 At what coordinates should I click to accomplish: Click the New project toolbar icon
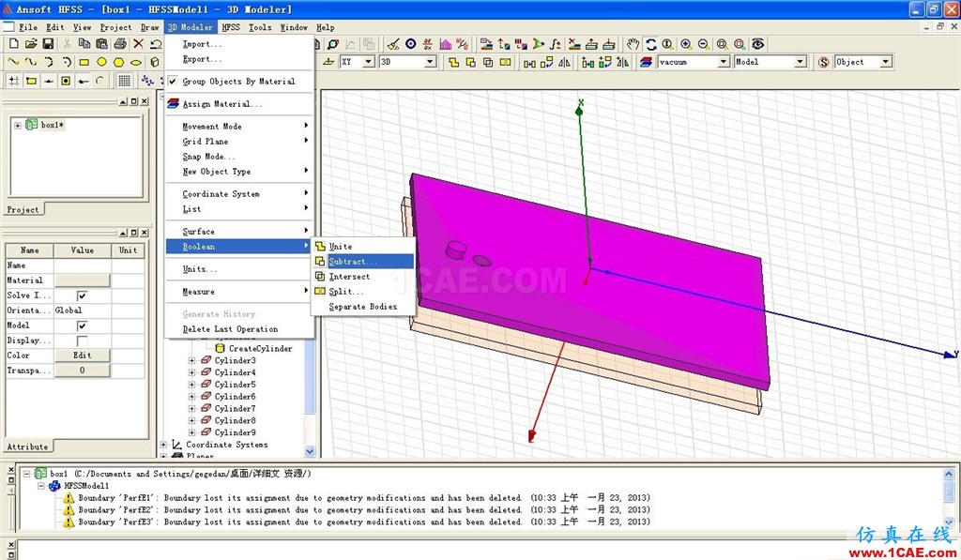13,44
